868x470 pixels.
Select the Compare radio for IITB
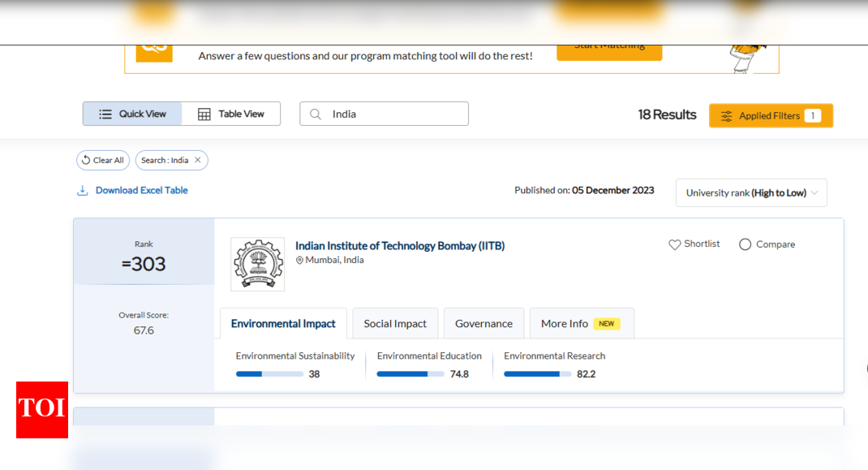[x=746, y=244]
